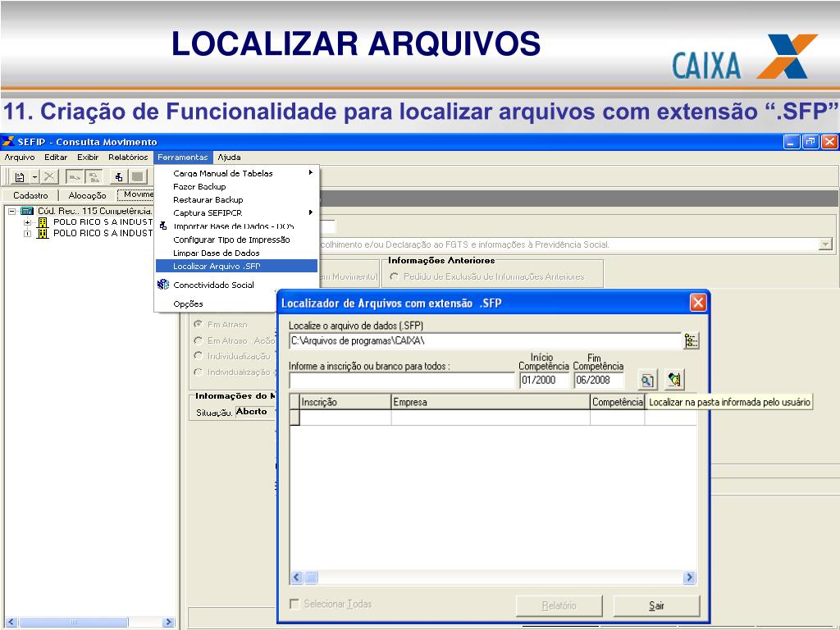Collapse the Cód. Rec. 115 tree node
Viewport: 840px width, 630px height.
[11, 211]
